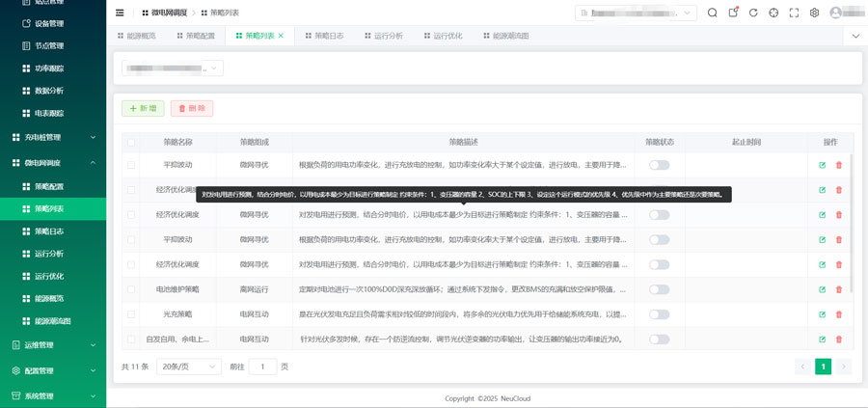
Task: Click the green 新增 button
Action: [x=143, y=108]
